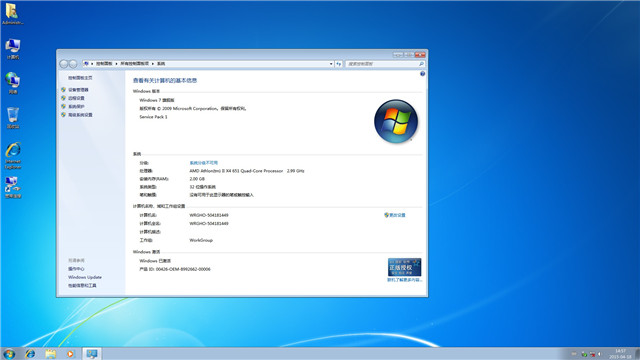
Task: Open Windows Media Player taskbar icon
Action: tap(71, 353)
